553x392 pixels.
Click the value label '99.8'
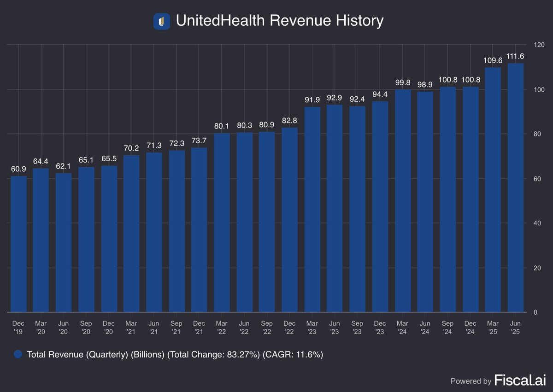(403, 82)
